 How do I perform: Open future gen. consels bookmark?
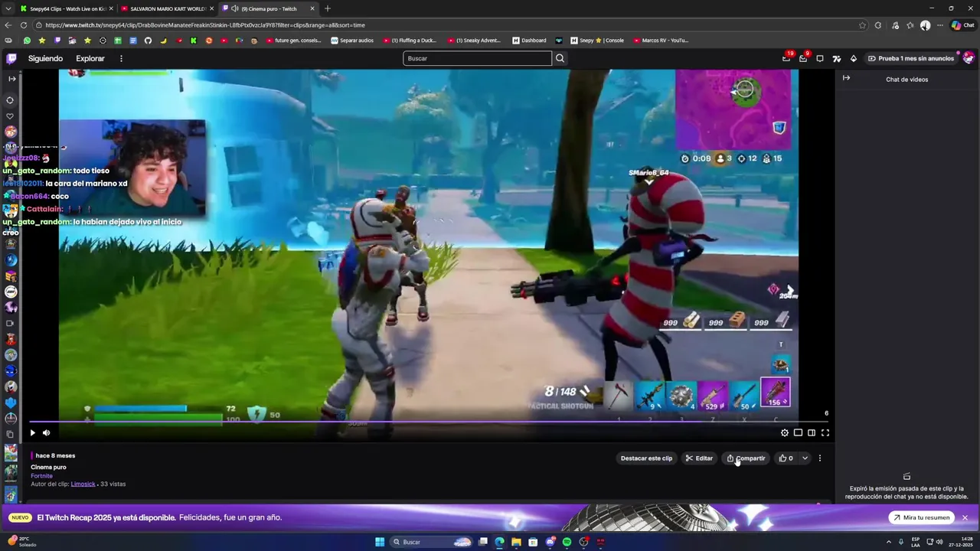[293, 41]
